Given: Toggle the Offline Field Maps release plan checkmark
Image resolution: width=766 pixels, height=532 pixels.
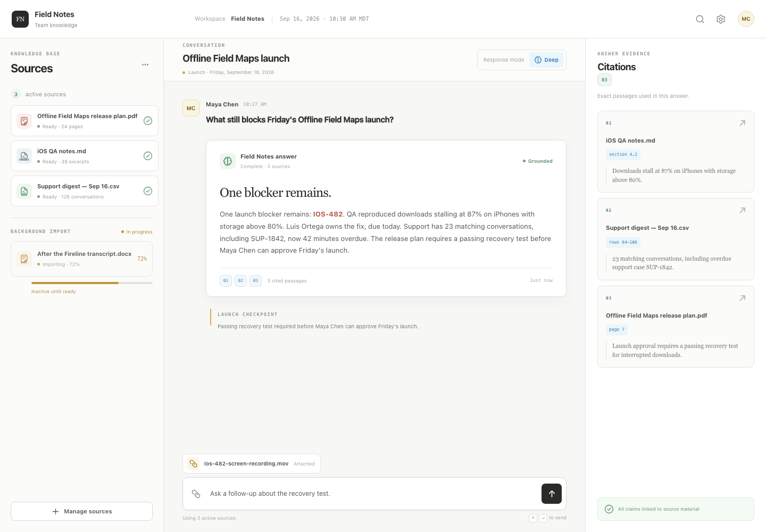Looking at the screenshot, I should pyautogui.click(x=148, y=121).
